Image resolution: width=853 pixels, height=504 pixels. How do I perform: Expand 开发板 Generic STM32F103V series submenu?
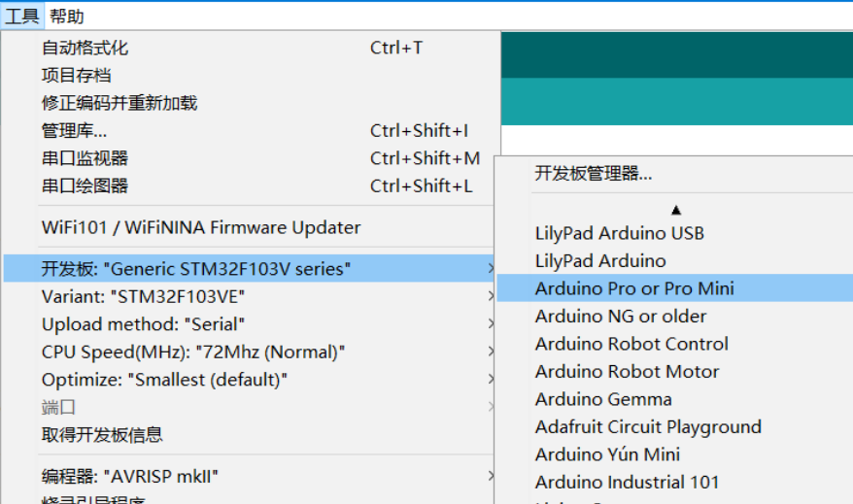(249, 269)
